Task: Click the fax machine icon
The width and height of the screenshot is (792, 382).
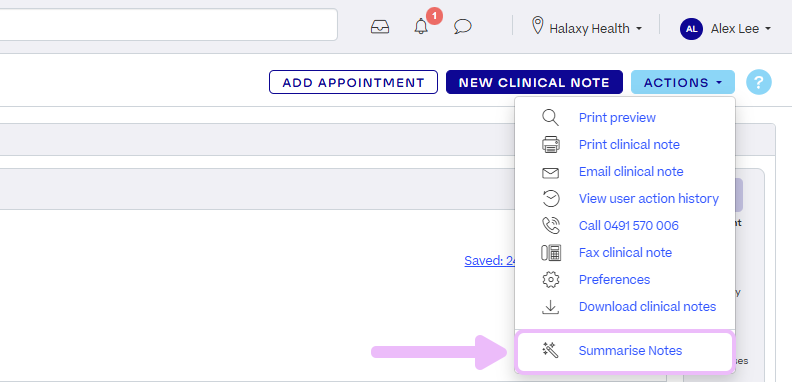Action: coord(551,253)
